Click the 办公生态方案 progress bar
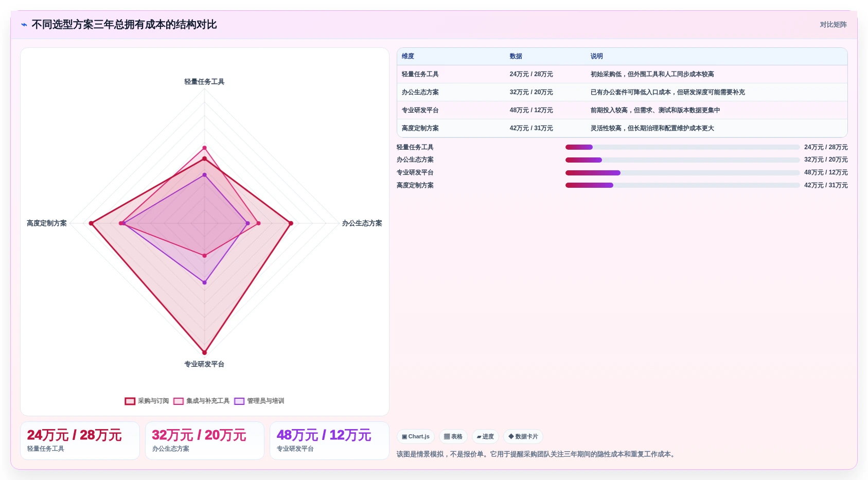The width and height of the screenshot is (868, 480). 682,160
